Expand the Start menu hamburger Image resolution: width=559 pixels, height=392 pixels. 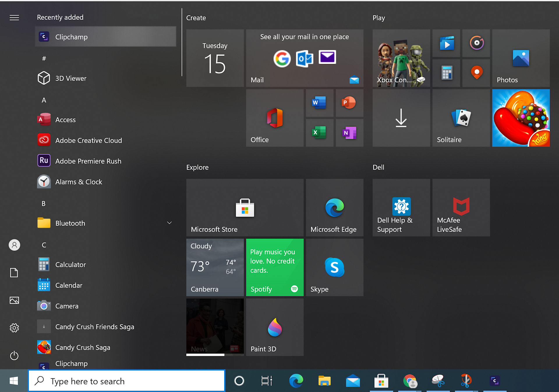[14, 18]
